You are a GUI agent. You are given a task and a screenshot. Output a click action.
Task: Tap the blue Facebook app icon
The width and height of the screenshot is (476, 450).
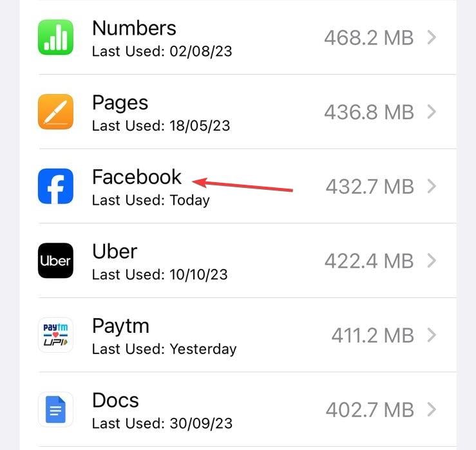click(x=55, y=186)
